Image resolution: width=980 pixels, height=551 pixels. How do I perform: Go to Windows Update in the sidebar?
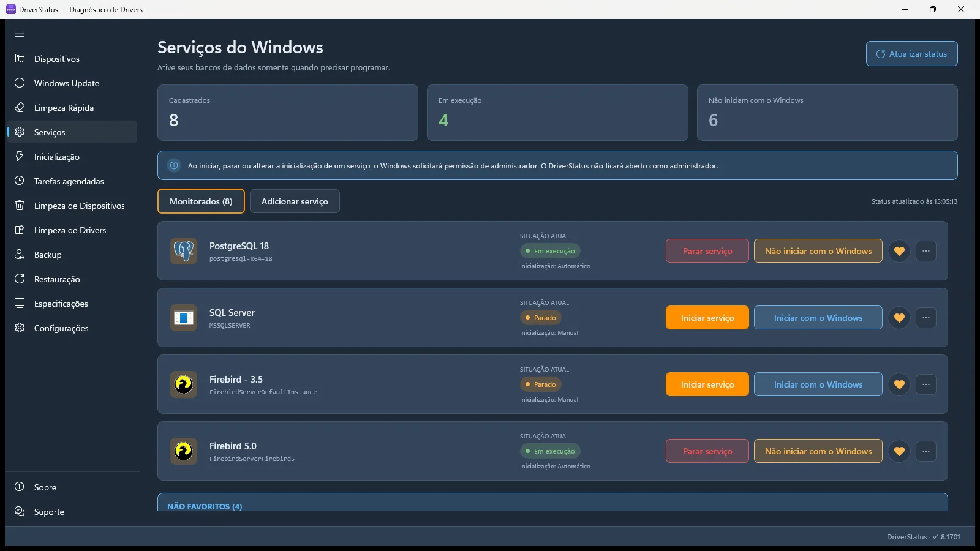[72, 83]
